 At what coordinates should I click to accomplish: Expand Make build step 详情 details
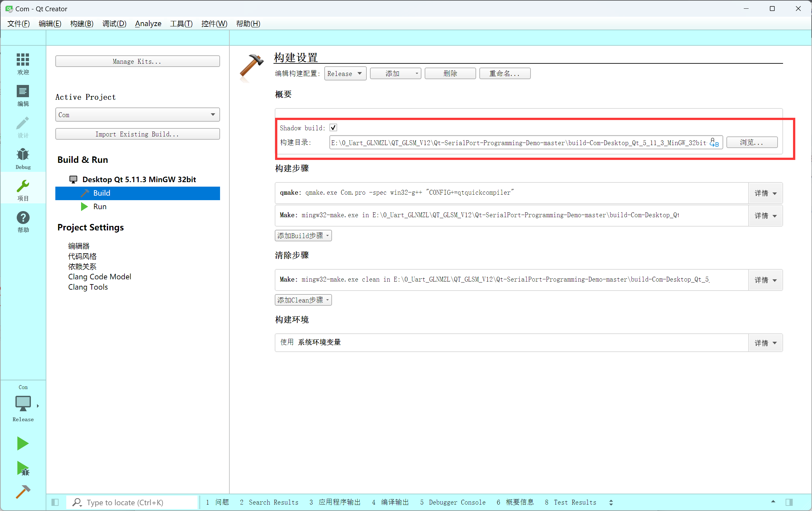point(765,216)
